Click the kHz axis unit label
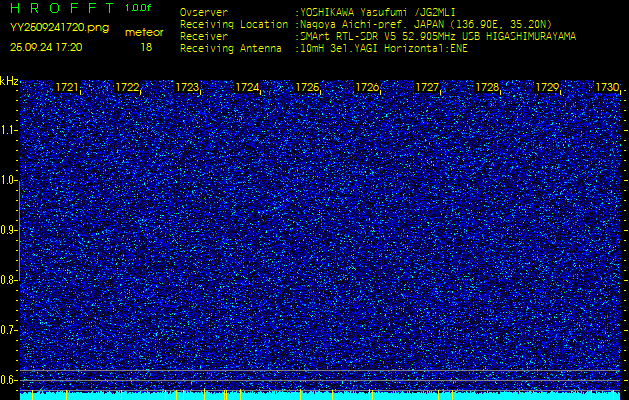629x400 pixels. pos(9,81)
